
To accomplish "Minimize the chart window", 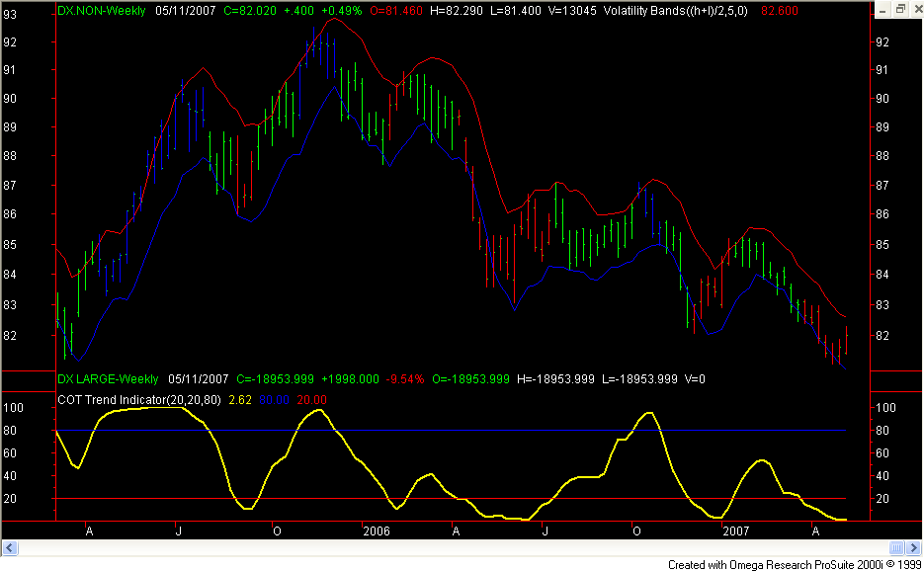I will click(882, 10).
